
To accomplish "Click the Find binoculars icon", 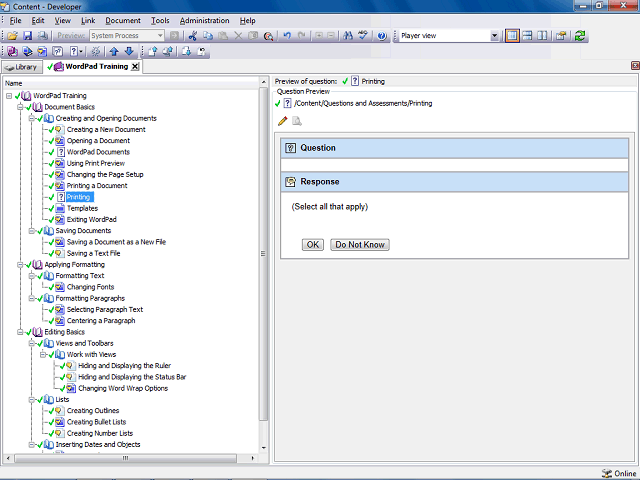I will (348, 36).
